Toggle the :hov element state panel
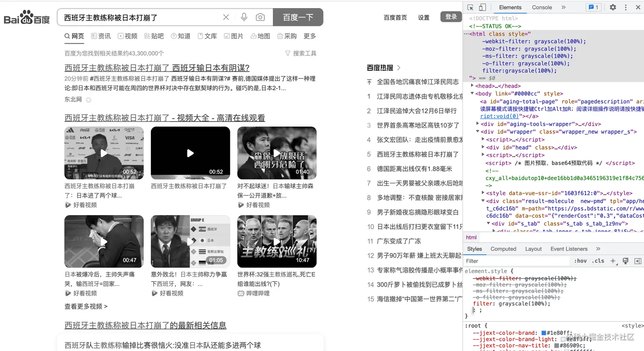Image resolution: width=644 pixels, height=351 pixels. point(580,261)
